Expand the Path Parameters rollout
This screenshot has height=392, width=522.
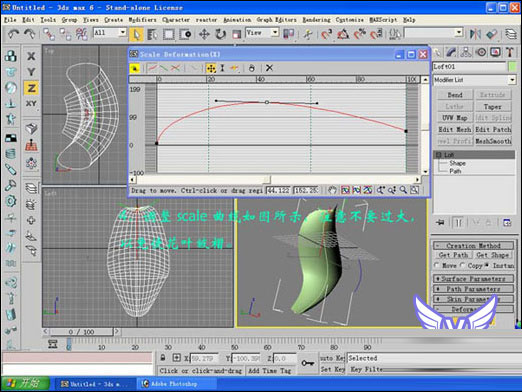click(x=473, y=289)
